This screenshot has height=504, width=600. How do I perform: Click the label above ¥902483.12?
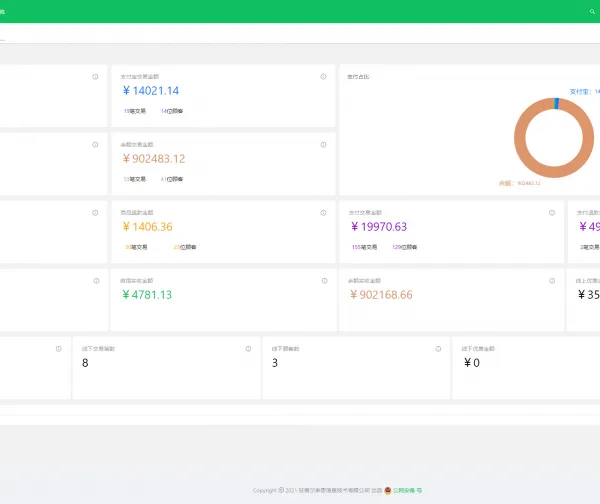click(137, 145)
